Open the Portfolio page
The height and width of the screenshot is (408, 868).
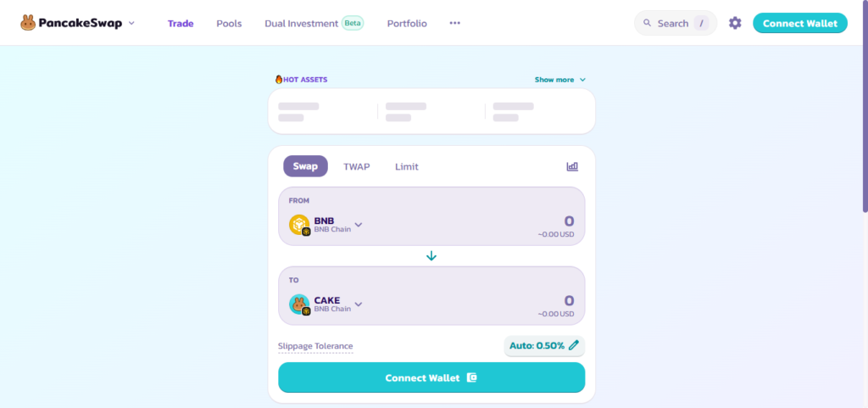click(x=407, y=24)
